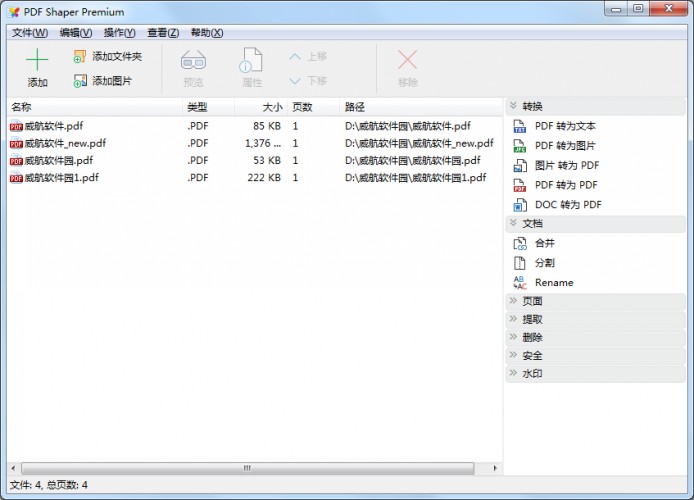
Task: Open the 预览 preview glasses icon
Action: click(x=193, y=60)
